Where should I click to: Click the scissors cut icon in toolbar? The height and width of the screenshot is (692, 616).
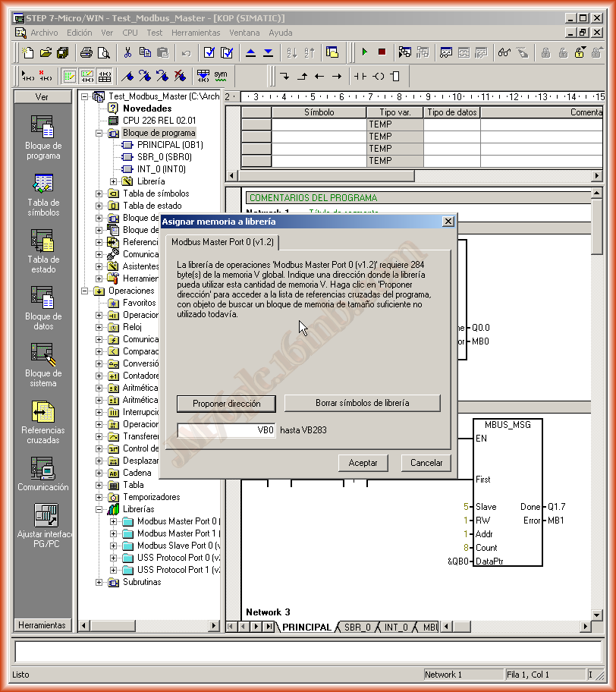[127, 52]
